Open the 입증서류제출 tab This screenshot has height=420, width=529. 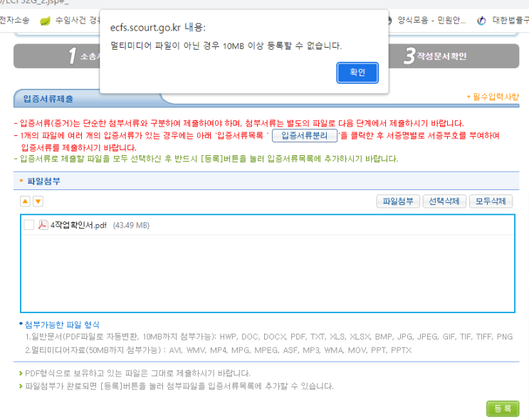tap(48, 99)
